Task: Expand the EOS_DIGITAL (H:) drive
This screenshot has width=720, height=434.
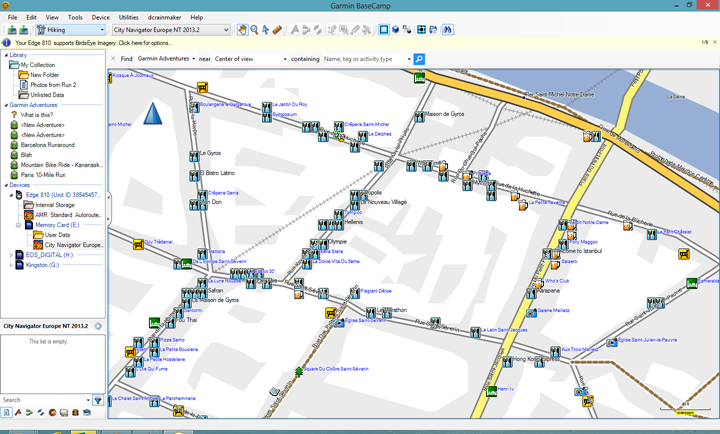Action: pyautogui.click(x=11, y=255)
